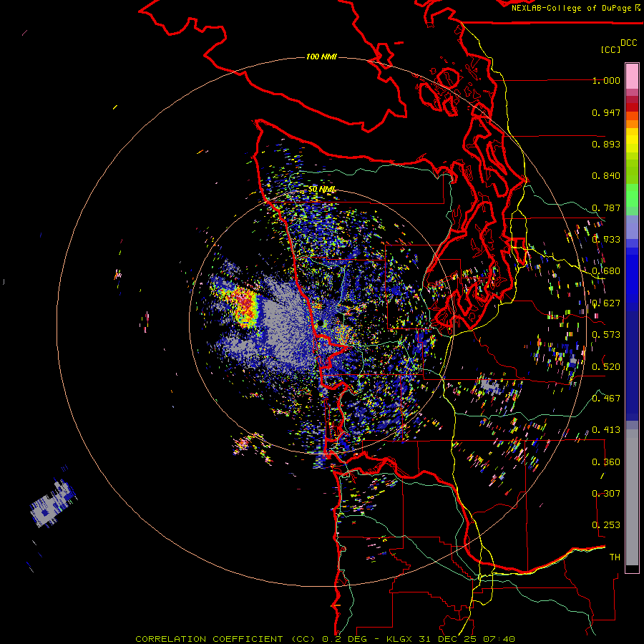Click the isolated gray echo patch far southwest
This screenshot has width=644, height=644.
52,503
